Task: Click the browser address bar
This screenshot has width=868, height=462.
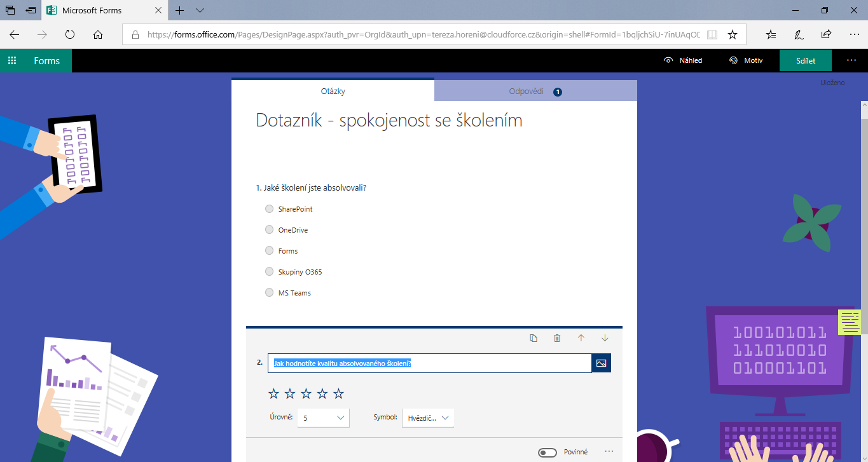Action: pos(424,34)
